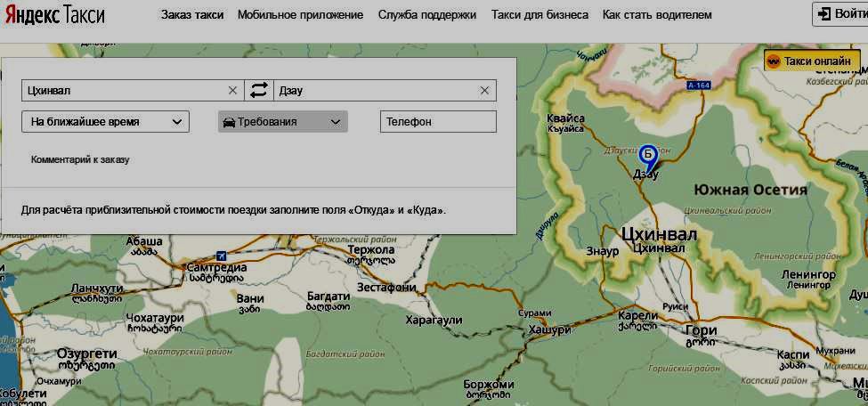
Task: Click inside the Телефон input field
Action: coord(437,122)
